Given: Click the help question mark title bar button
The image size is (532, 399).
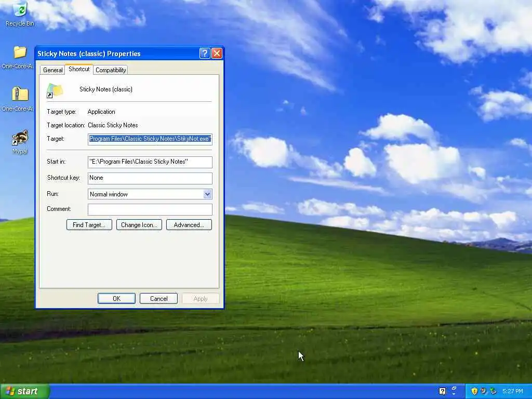Looking at the screenshot, I should click(x=205, y=54).
